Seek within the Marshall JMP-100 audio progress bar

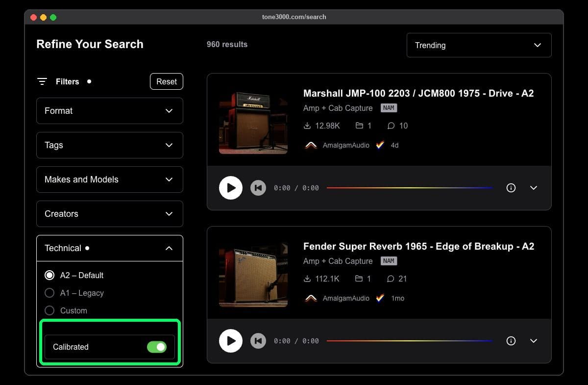[x=410, y=188]
